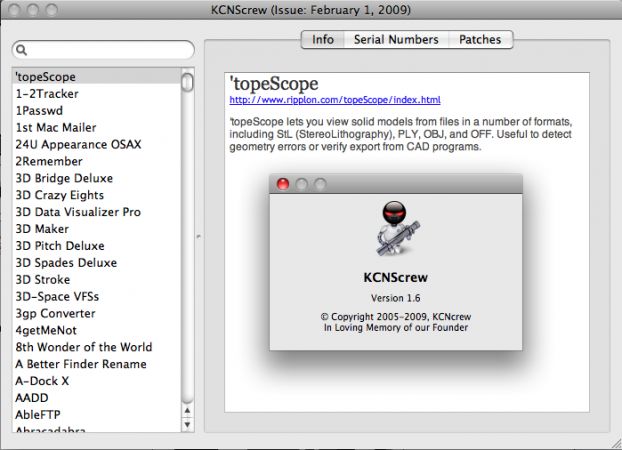This screenshot has width=622, height=450.
Task: Select 4getMeNot in the list
Action: tap(96, 330)
